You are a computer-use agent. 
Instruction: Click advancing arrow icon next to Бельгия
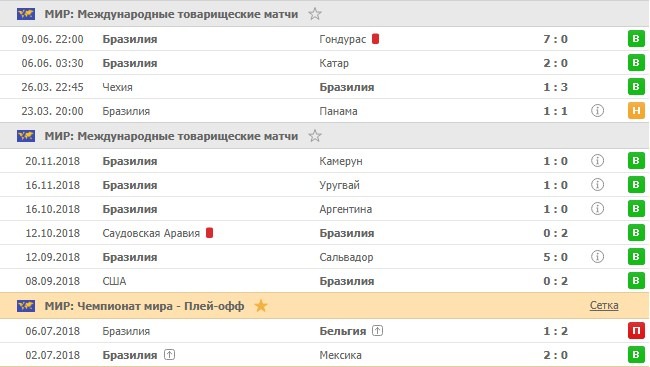tap(377, 331)
